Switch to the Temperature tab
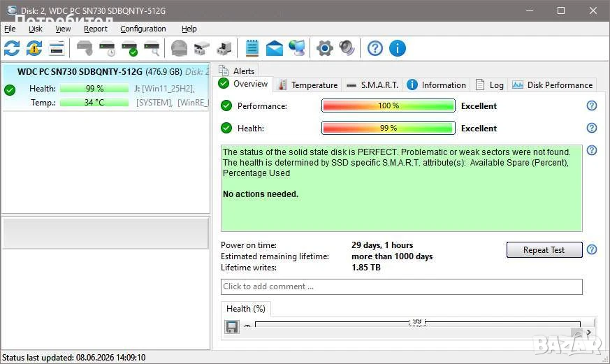 pyautogui.click(x=307, y=85)
